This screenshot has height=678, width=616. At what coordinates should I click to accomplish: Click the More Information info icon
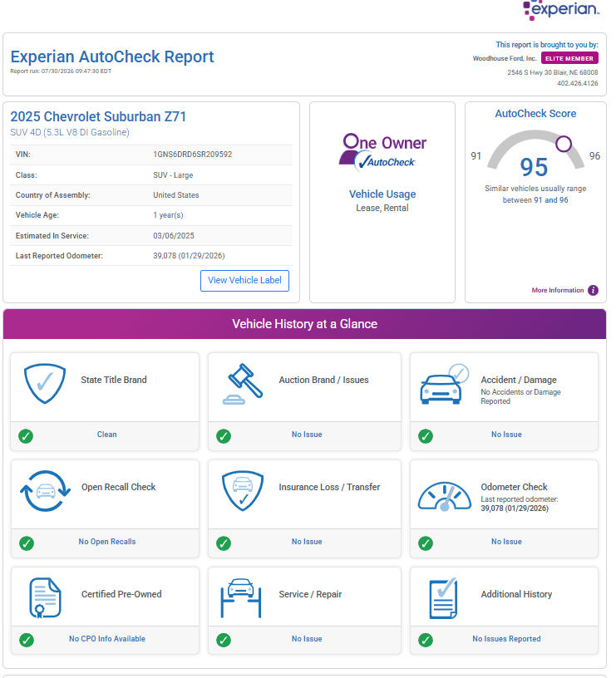593,290
